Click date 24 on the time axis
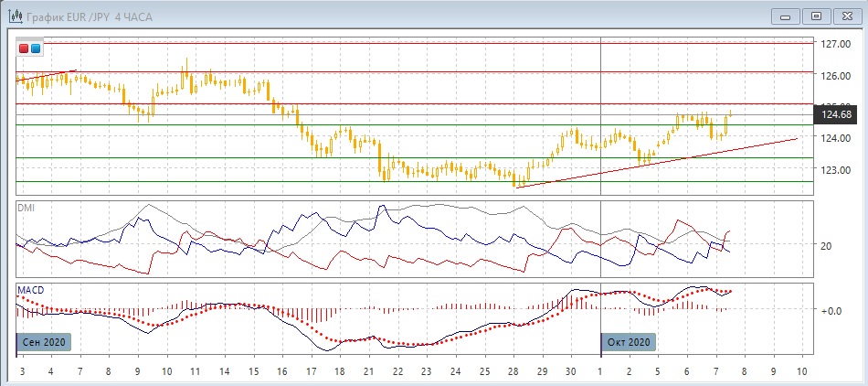This screenshot has width=868, height=386. point(455,370)
